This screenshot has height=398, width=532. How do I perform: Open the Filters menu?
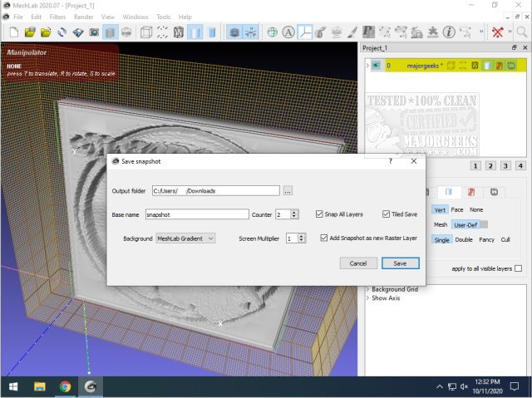click(x=57, y=17)
